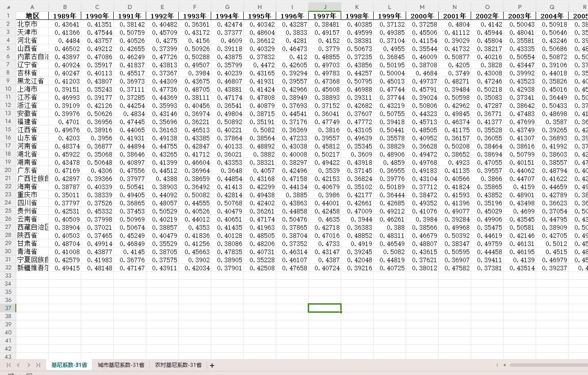Select the 新疆维吾尔 cell
This screenshot has height=375, width=588.
tap(32, 267)
